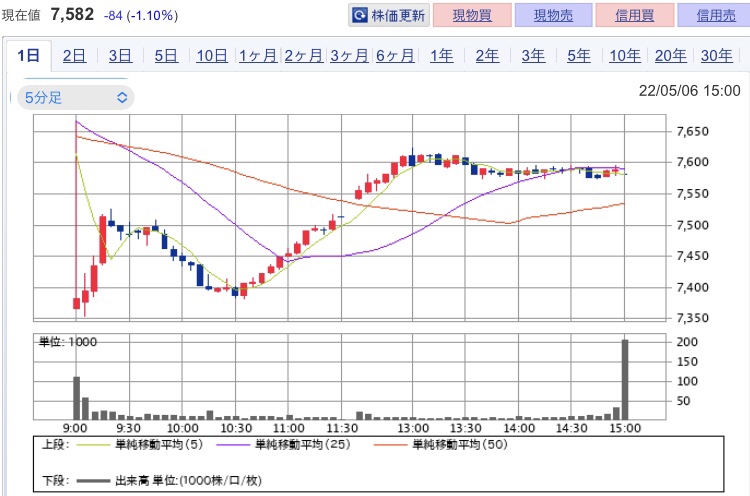Open the 5分足 interval dropdown
The height and width of the screenshot is (496, 750).
(76, 98)
